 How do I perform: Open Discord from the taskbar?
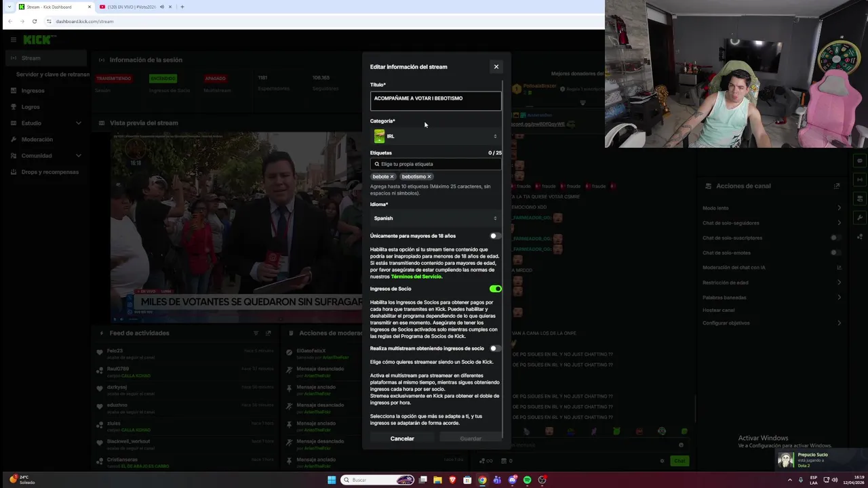512,480
